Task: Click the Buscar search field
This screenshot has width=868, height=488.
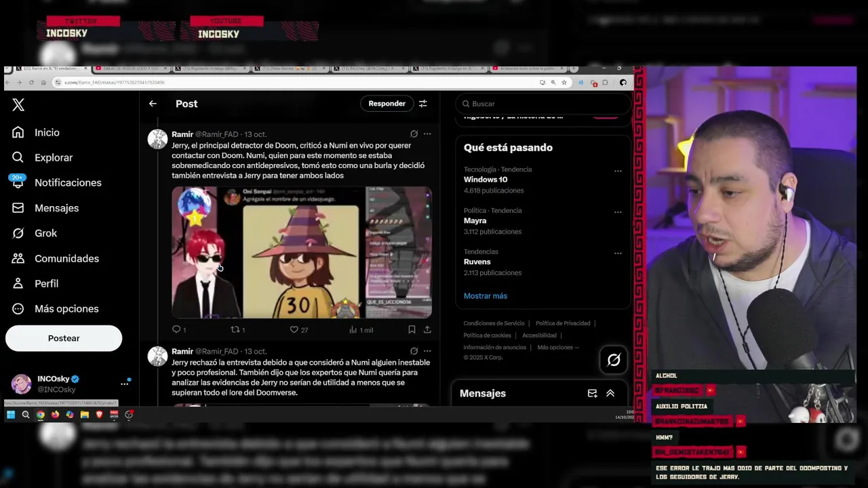Action: pyautogui.click(x=543, y=104)
